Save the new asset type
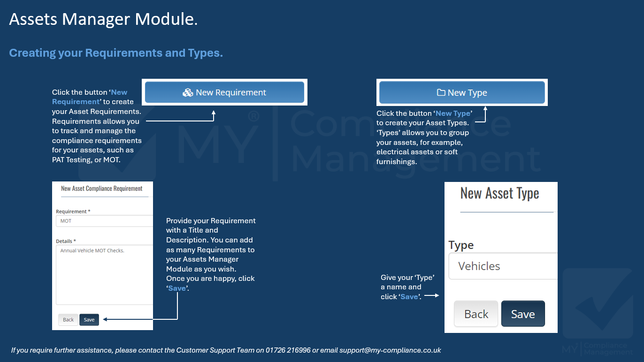The image size is (644, 362). pyautogui.click(x=523, y=314)
